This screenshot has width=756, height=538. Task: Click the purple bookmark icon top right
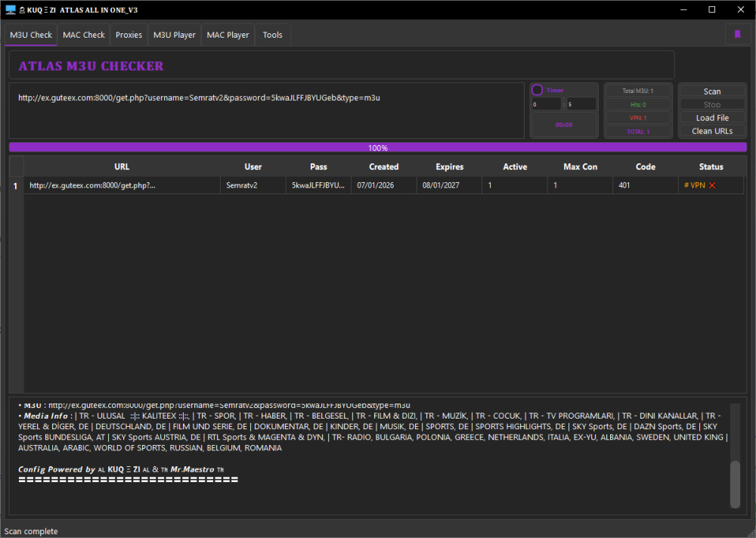(737, 34)
